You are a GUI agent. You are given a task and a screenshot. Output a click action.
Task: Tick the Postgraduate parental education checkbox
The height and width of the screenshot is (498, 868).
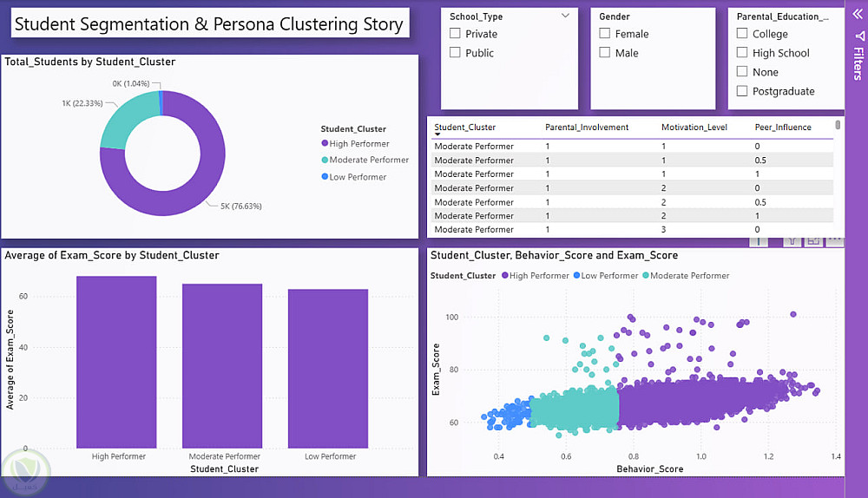click(742, 91)
